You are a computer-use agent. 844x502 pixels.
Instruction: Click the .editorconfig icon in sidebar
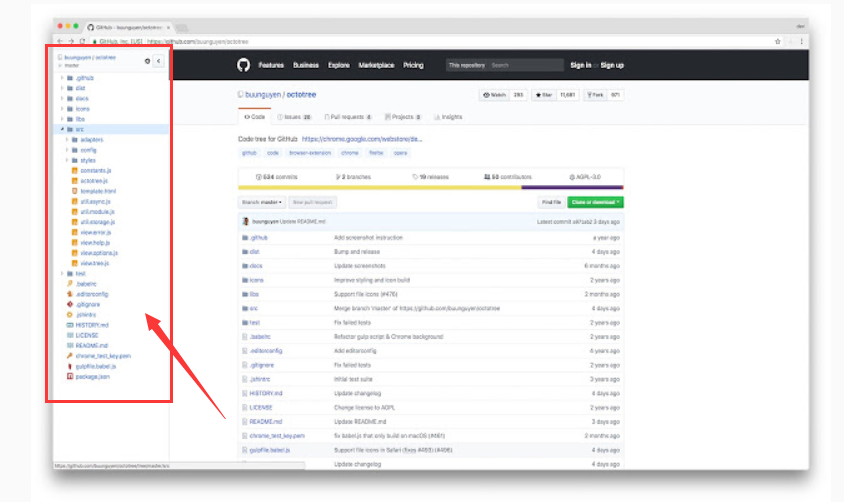[69, 294]
